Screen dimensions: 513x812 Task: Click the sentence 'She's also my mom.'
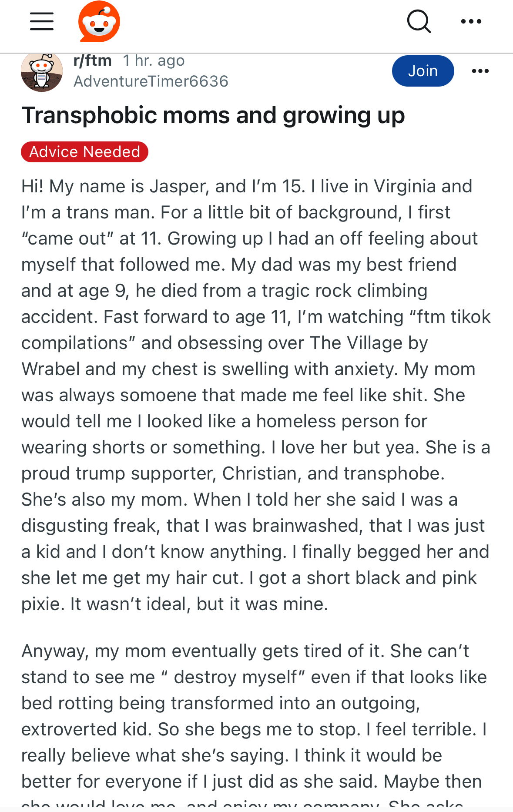click(104, 500)
